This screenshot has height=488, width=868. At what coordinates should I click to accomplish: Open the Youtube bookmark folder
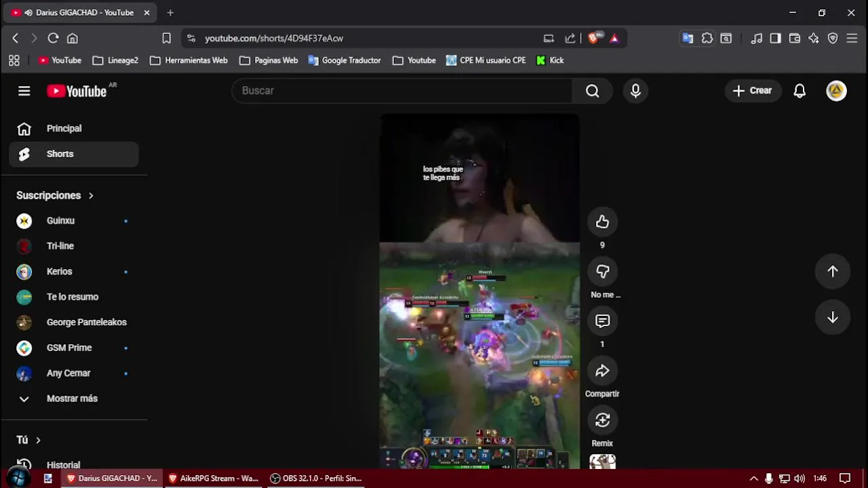pos(414,60)
